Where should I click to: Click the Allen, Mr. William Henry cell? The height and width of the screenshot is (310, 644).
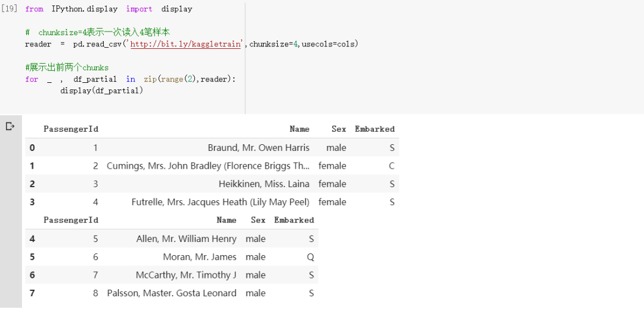(186, 239)
